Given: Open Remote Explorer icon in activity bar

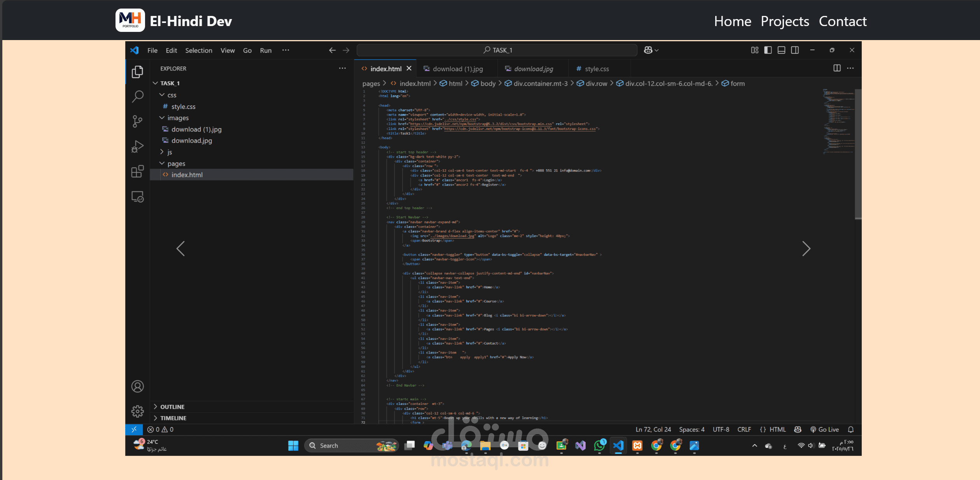Looking at the screenshot, I should (x=137, y=197).
